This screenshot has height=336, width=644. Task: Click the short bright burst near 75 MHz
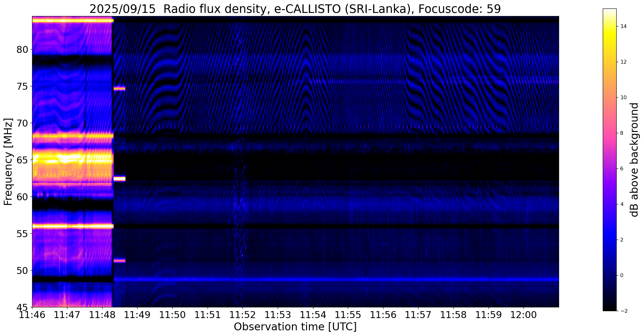coord(120,88)
